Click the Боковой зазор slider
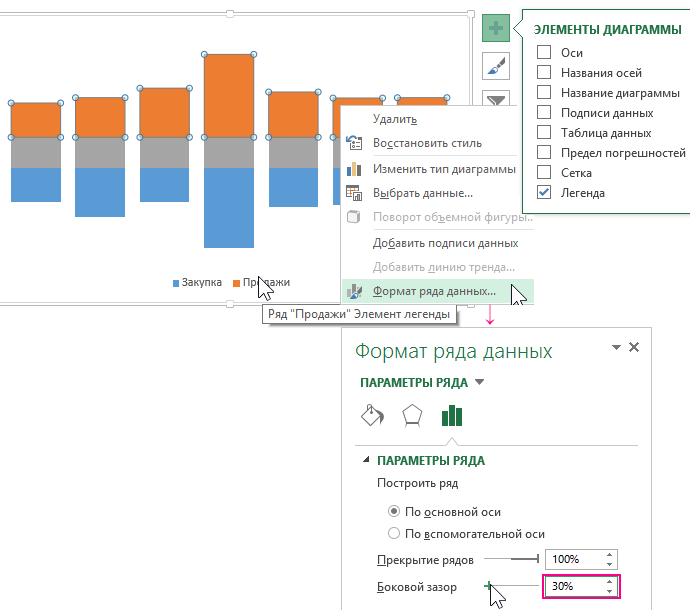 point(512,586)
